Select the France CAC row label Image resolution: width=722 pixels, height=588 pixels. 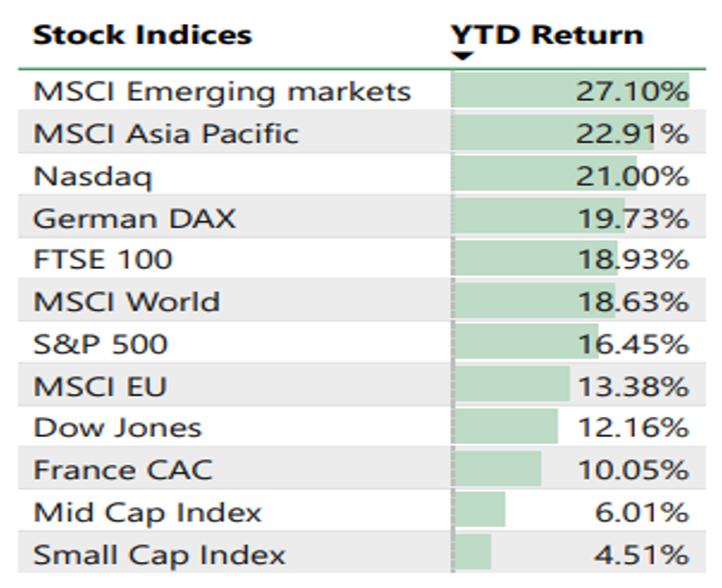click(123, 470)
